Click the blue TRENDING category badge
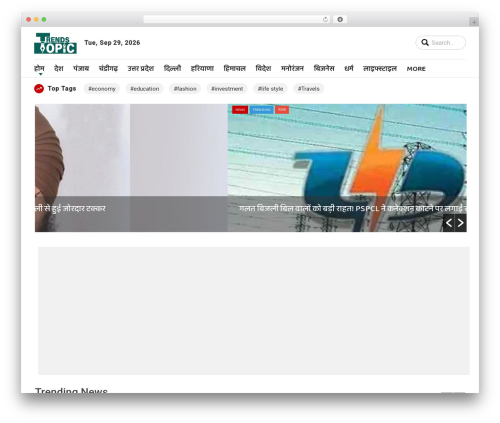 pos(262,110)
